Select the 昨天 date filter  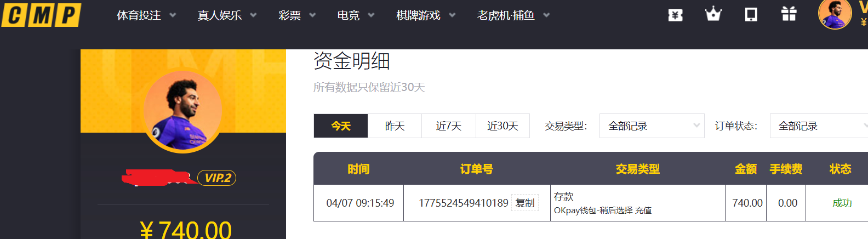tap(395, 126)
